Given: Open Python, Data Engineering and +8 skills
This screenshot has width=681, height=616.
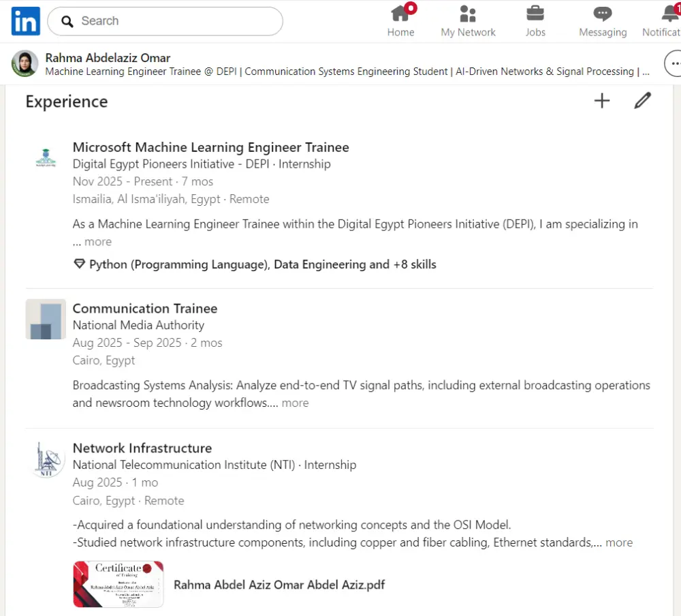Looking at the screenshot, I should pos(262,264).
